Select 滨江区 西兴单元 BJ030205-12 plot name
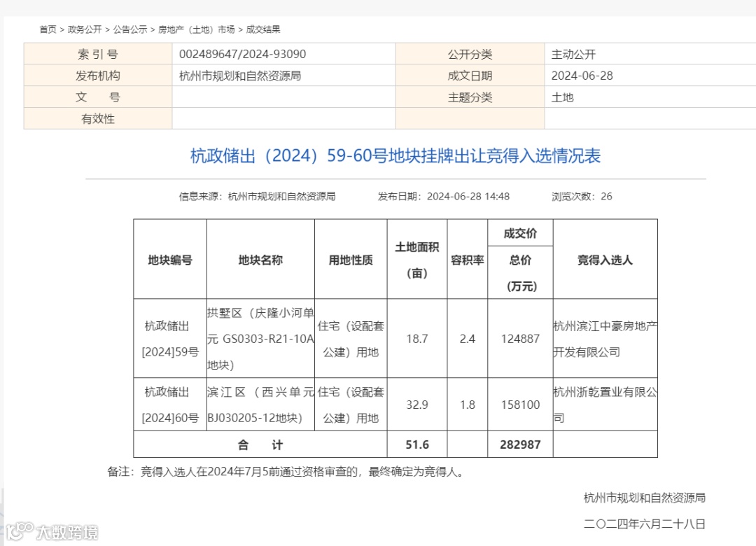This screenshot has width=756, height=546. 261,405
